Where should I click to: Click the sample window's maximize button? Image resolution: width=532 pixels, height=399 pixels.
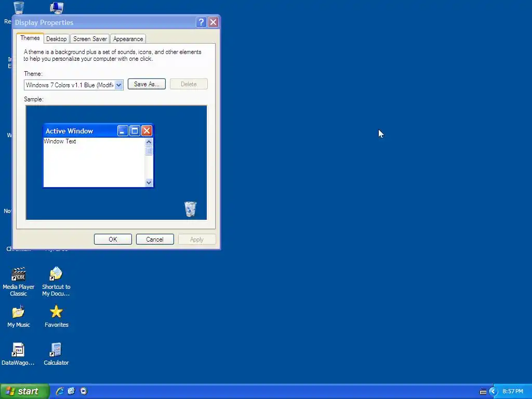135,130
